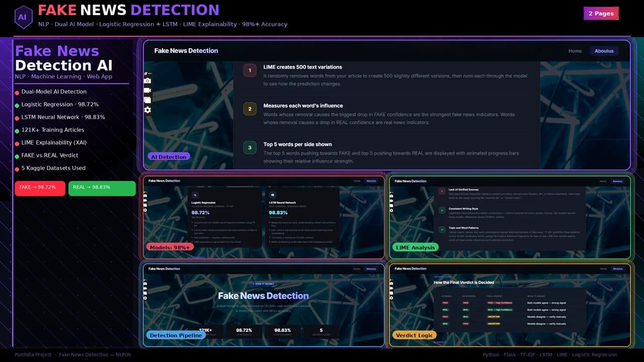Select the Home tab in the AI Detection screenshot
Image resolution: width=644 pixels, height=362 pixels.
pos(575,51)
